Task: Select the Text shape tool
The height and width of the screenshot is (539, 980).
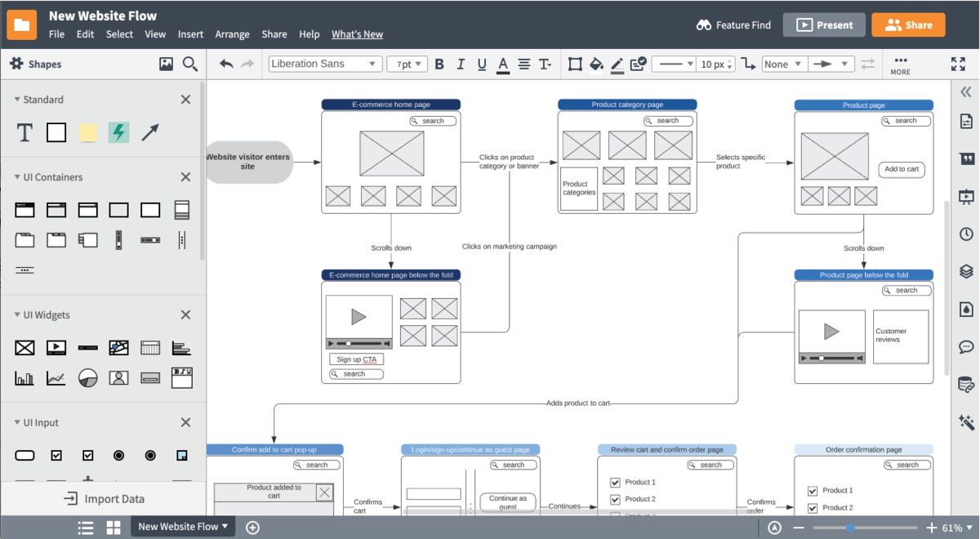Action: pos(24,132)
